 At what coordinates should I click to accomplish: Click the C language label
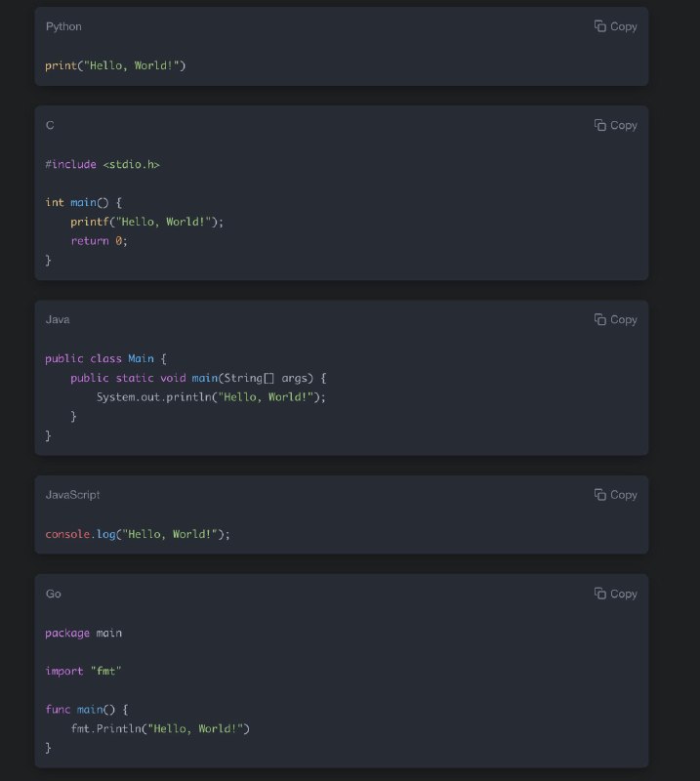coord(50,125)
